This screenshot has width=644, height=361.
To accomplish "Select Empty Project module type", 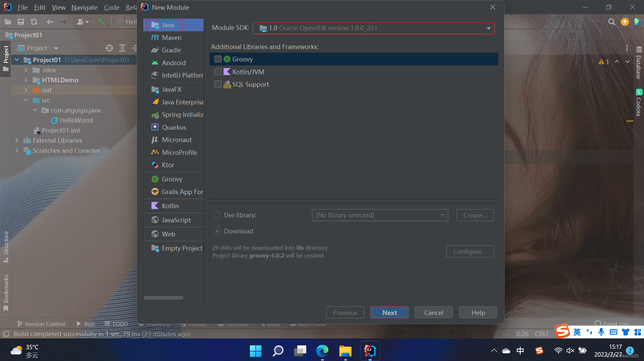I will pyautogui.click(x=173, y=248).
